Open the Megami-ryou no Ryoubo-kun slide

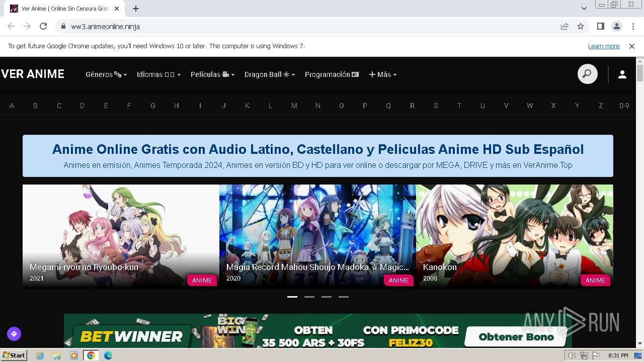(121, 236)
